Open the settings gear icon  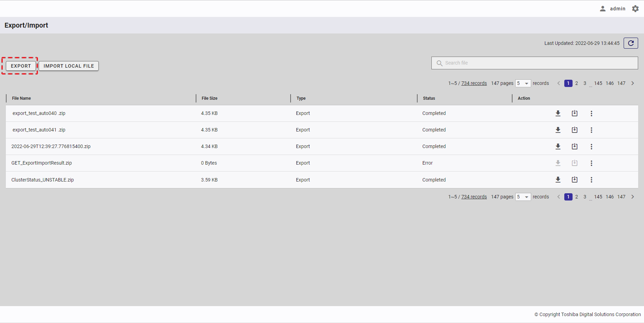pos(635,9)
